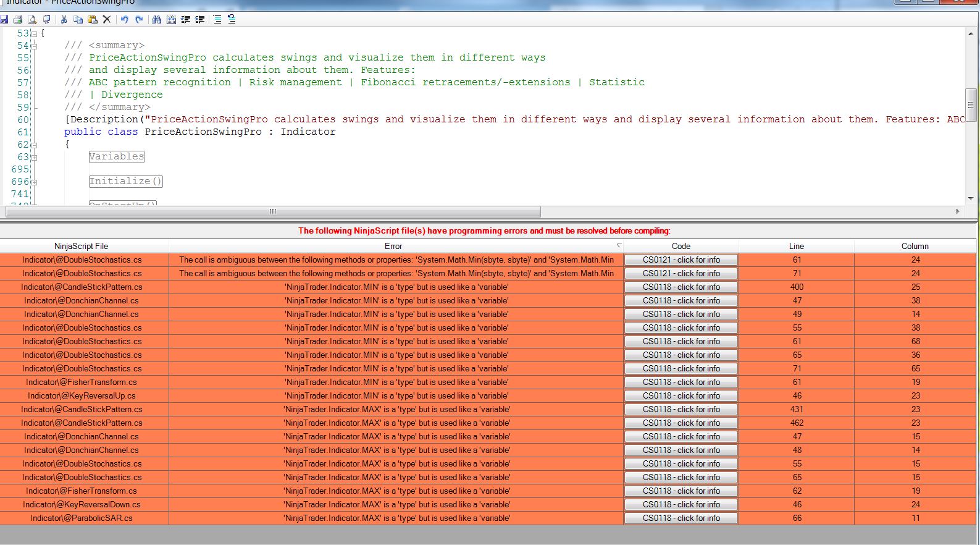Image resolution: width=980 pixels, height=545 pixels.
Task: Click the code editor scroll up arrow
Action: (971, 33)
